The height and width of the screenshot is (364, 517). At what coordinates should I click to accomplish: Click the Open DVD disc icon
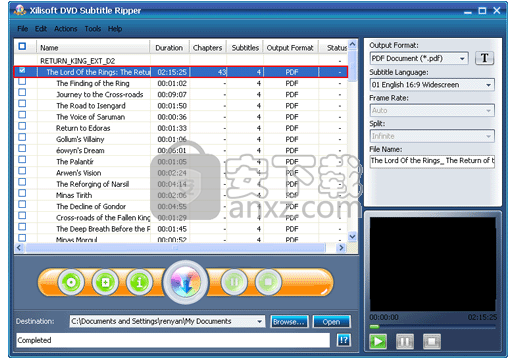tap(71, 282)
